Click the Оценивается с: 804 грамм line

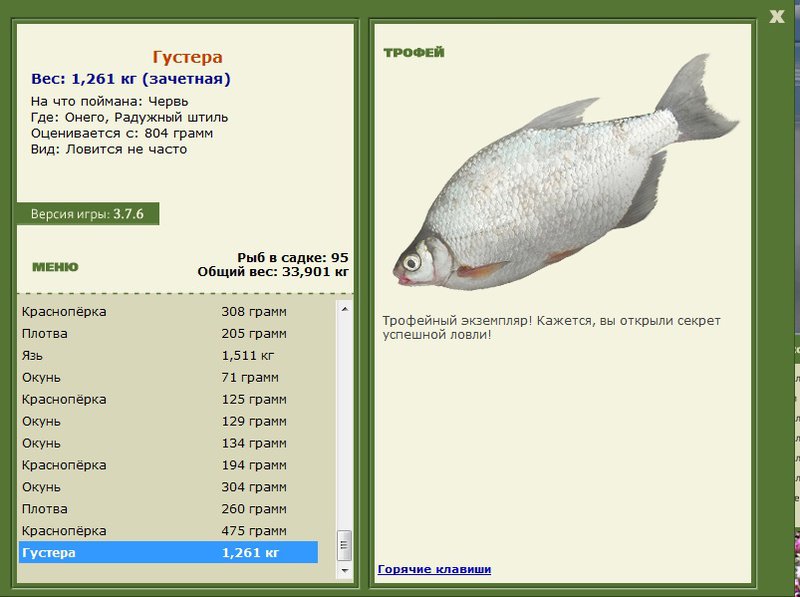[122, 134]
